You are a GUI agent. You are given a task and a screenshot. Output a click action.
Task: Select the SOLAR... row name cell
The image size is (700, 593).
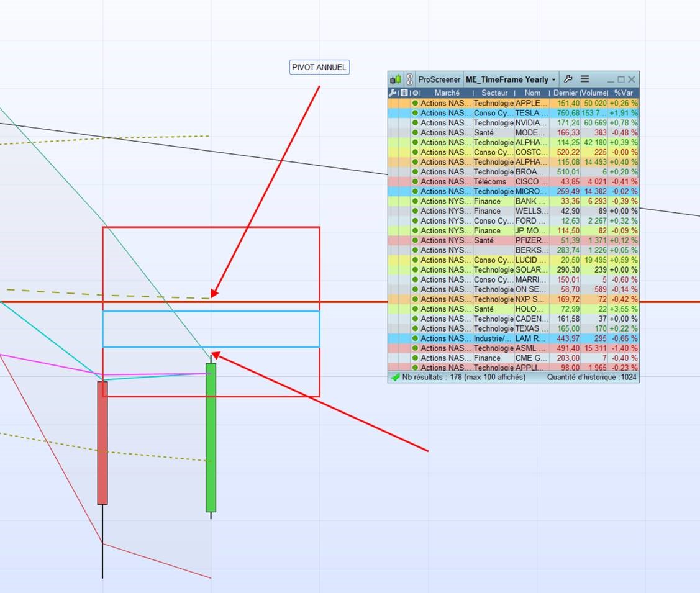531,270
